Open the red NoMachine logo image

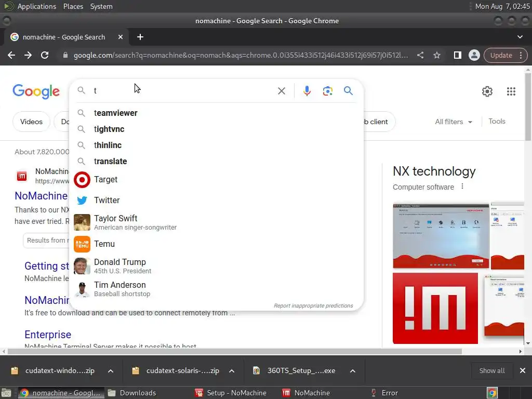(435, 308)
